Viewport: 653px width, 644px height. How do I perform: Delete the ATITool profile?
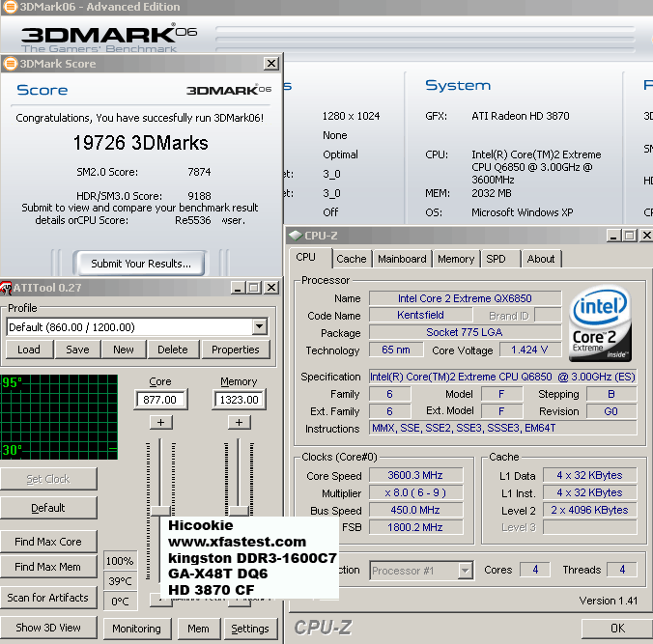pos(173,350)
